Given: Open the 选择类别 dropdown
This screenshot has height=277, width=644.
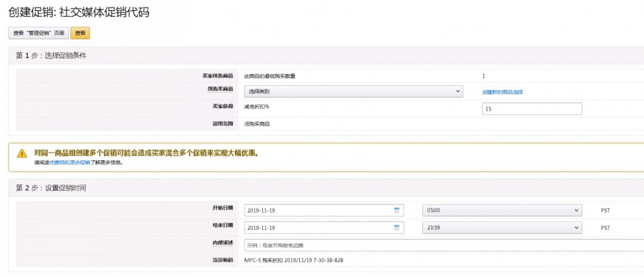Looking at the screenshot, I should tap(354, 92).
